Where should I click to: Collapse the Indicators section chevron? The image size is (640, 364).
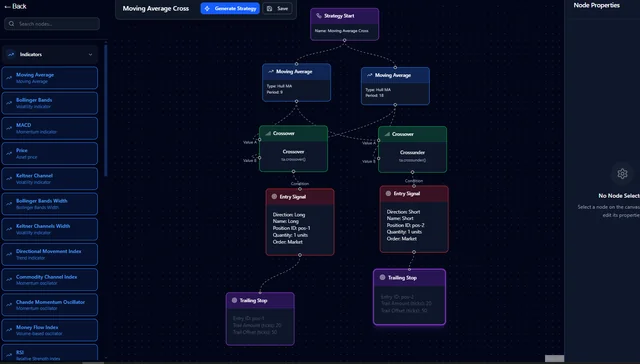coord(90,54)
